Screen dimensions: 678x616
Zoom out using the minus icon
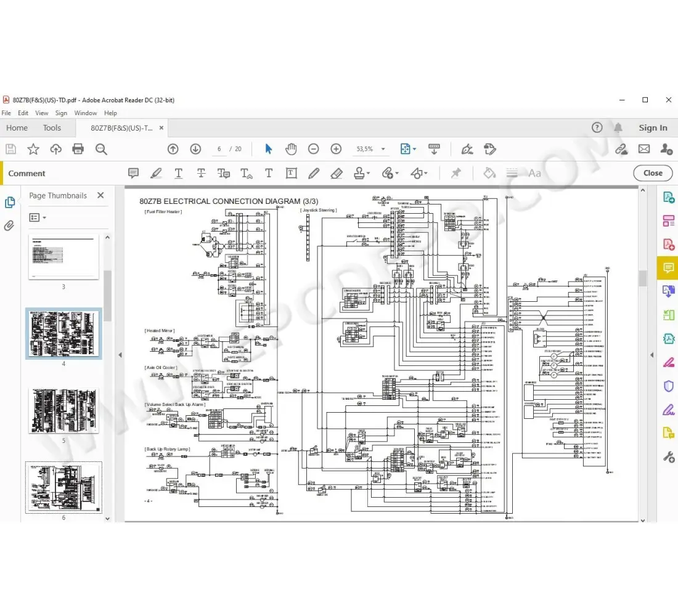pyautogui.click(x=314, y=149)
